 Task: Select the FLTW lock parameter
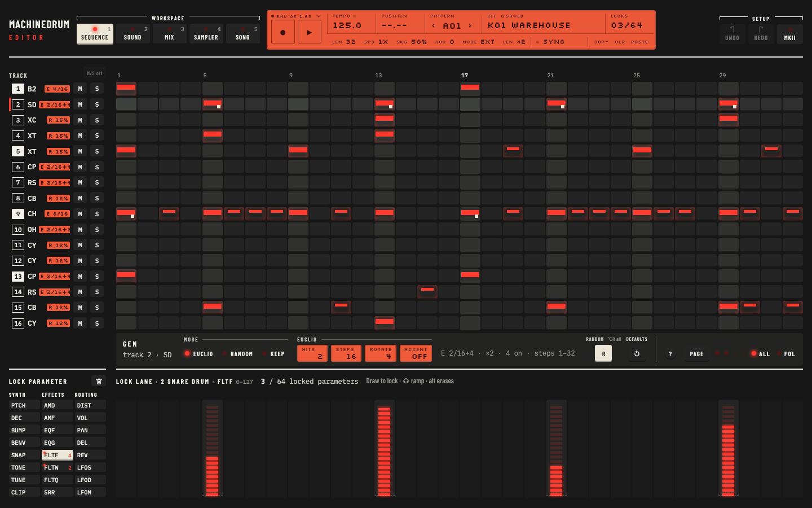58,467
